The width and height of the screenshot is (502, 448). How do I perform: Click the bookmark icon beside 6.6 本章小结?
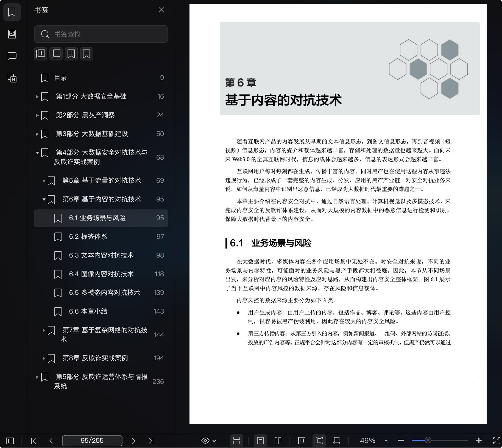[x=58, y=311]
